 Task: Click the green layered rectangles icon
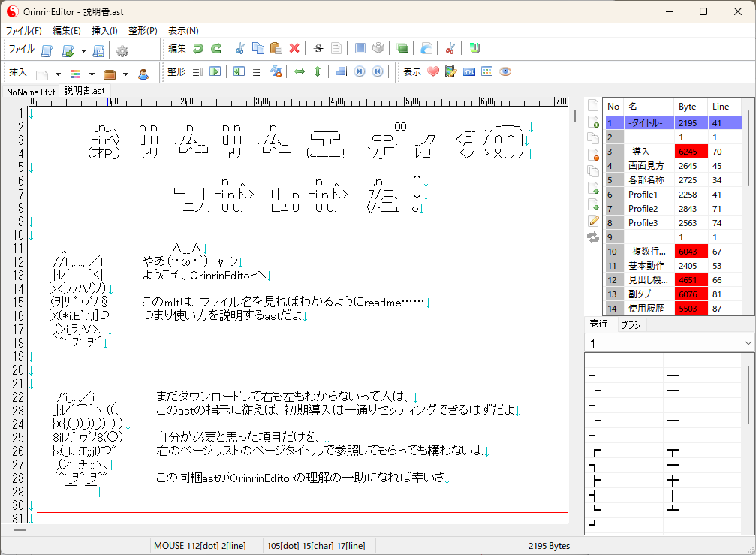tap(402, 48)
